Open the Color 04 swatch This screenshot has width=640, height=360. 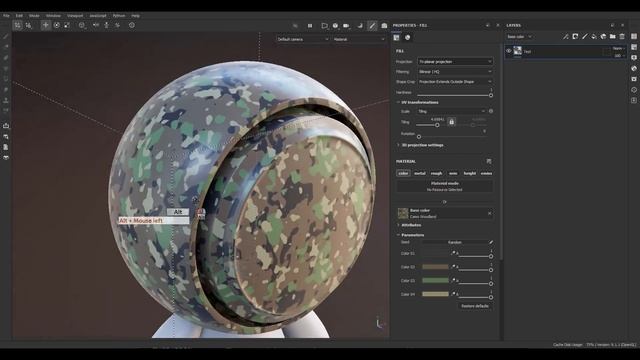435,294
